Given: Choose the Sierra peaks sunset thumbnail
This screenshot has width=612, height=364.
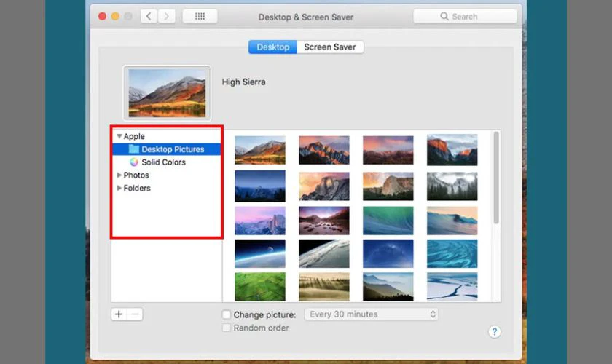Looking at the screenshot, I should coord(324,150).
